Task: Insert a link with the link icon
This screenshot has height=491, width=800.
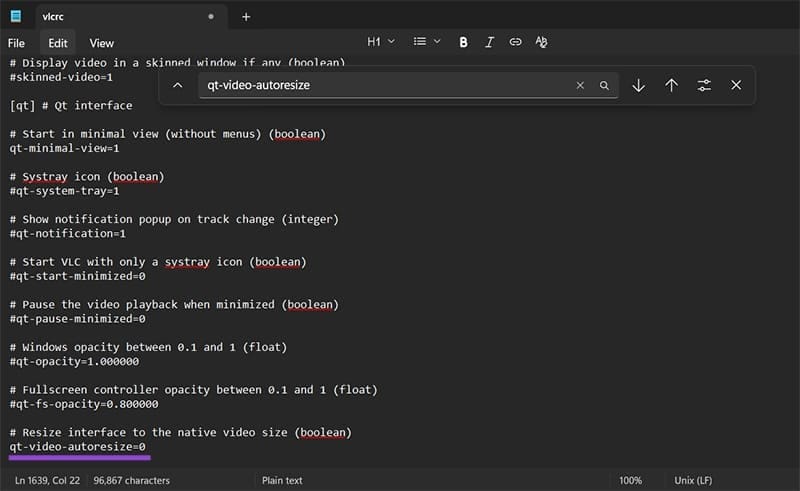Action: [515, 42]
